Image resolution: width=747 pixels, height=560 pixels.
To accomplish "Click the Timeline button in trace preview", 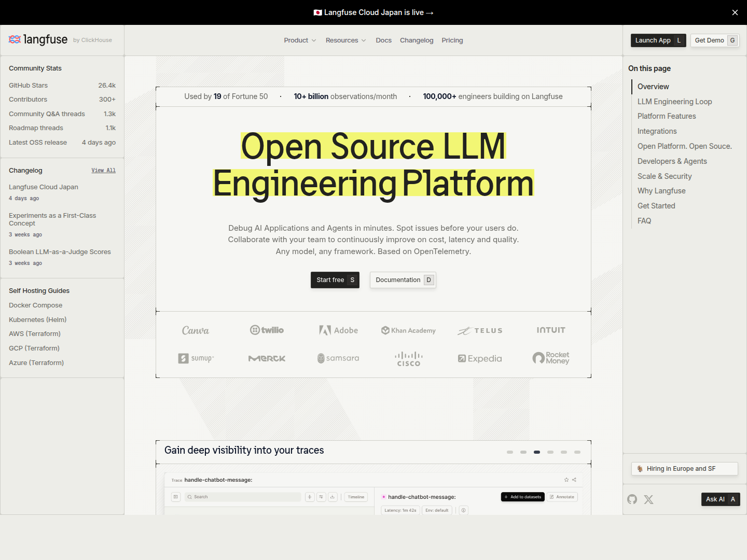I will 356,497.
